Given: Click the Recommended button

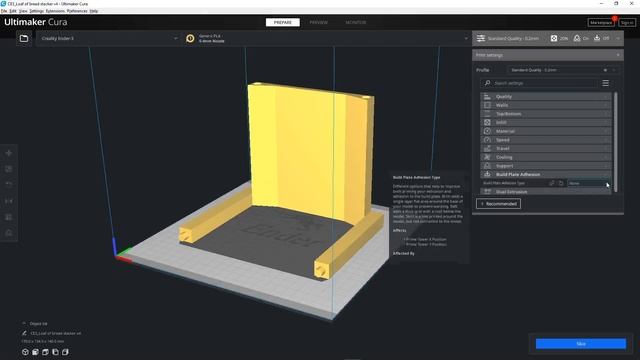Looking at the screenshot, I should (x=498, y=204).
